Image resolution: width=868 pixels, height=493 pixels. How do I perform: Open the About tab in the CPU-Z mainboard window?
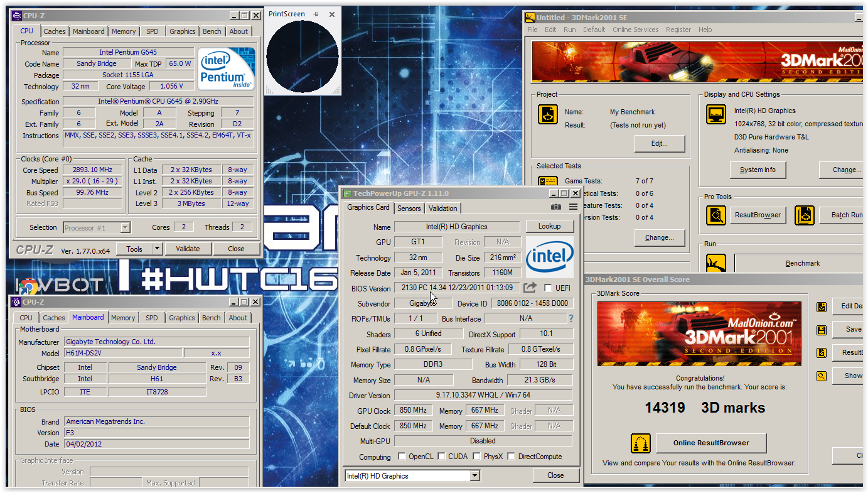(x=238, y=318)
